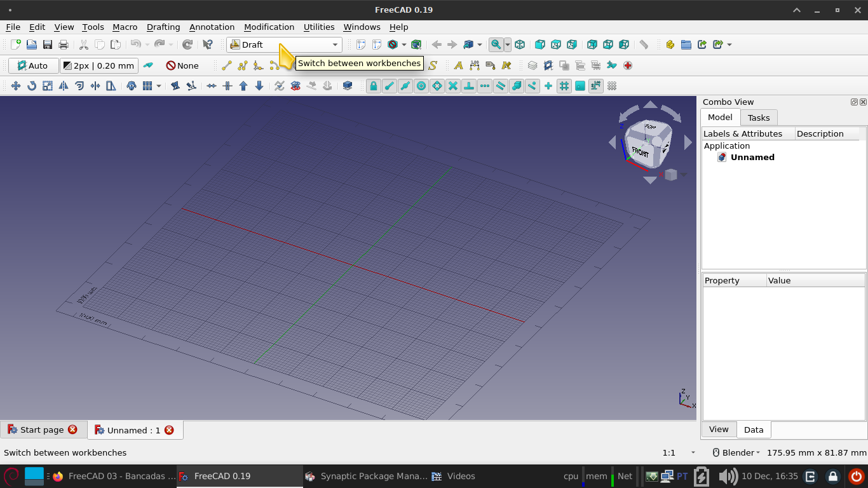Viewport: 868px width, 488px height.
Task: Click the FRONT face of navigation cube
Action: [x=639, y=152]
